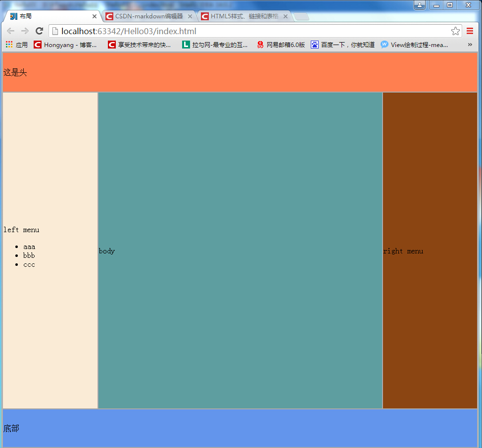Click the 'ccc' list item

[29, 265]
